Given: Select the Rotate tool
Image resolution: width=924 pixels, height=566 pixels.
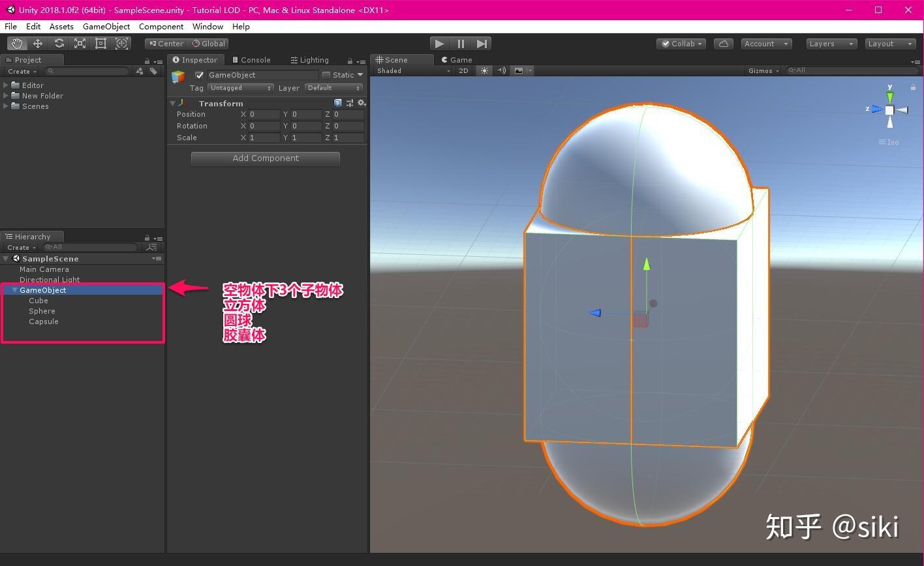Looking at the screenshot, I should (59, 43).
